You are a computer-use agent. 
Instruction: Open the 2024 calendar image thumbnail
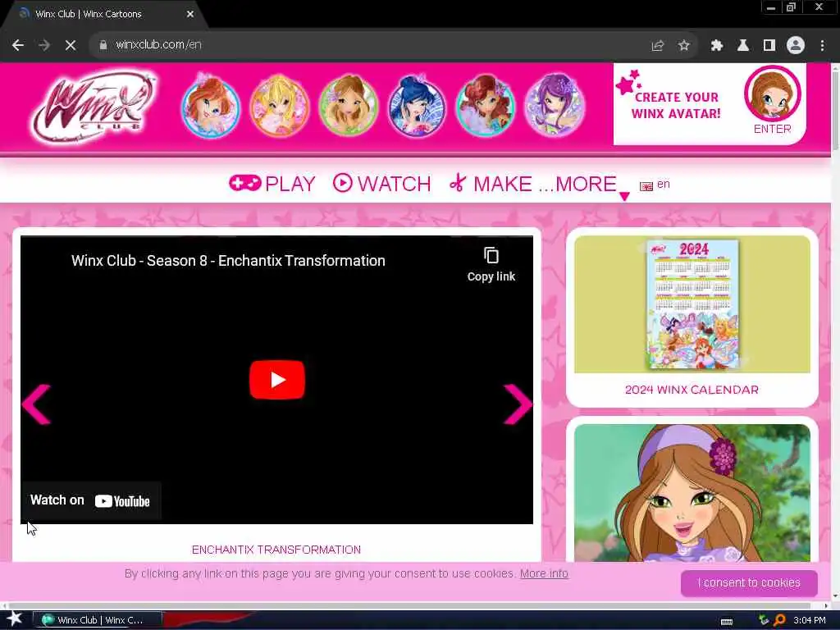point(692,304)
